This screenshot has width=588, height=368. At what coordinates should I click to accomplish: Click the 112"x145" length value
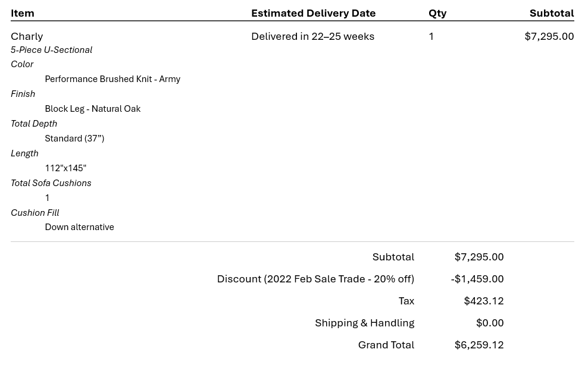point(65,168)
